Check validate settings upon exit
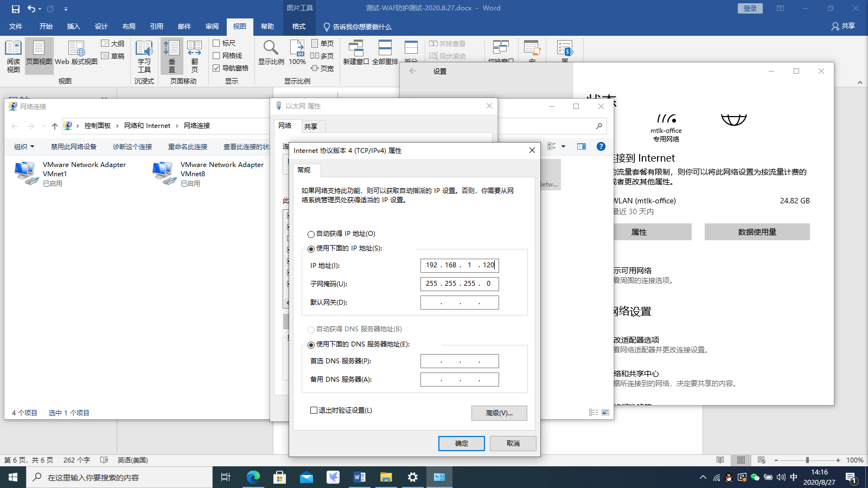868x488 pixels. pos(314,410)
